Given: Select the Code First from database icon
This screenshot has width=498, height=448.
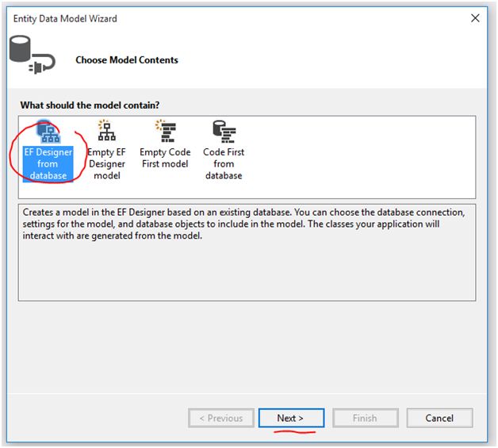Looking at the screenshot, I should (224, 132).
